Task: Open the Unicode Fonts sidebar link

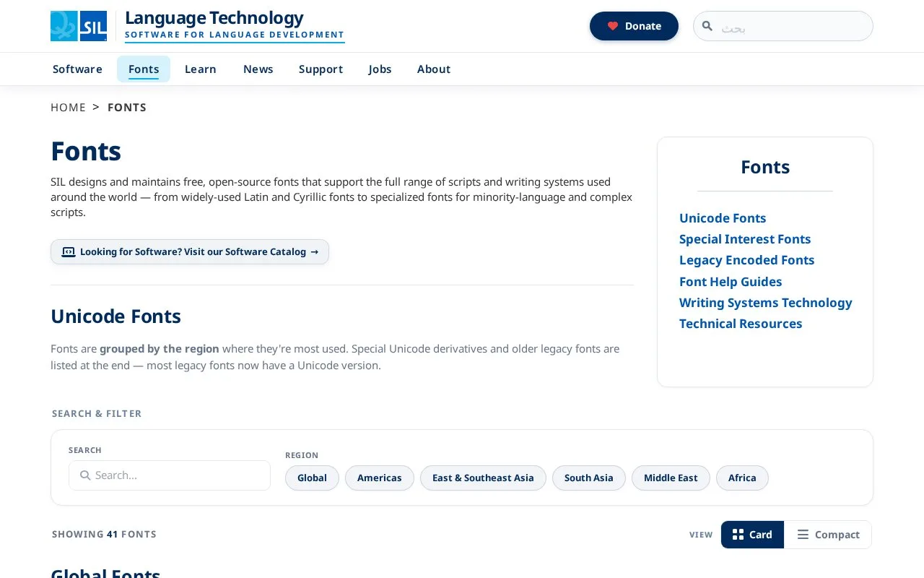Action: (x=723, y=218)
